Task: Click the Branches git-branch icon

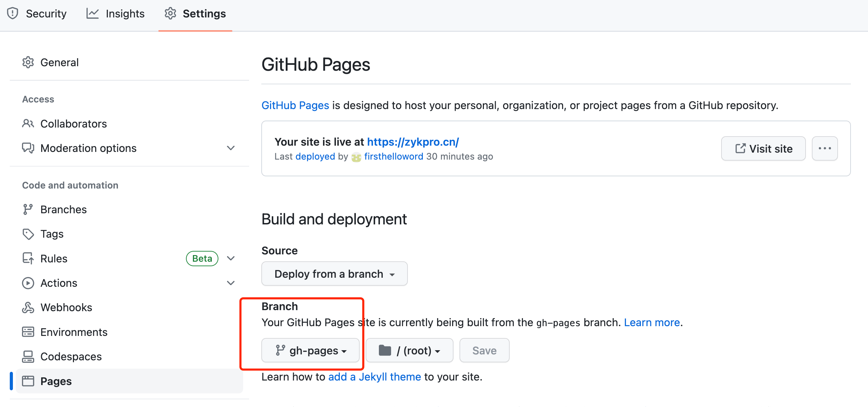Action: click(x=28, y=209)
